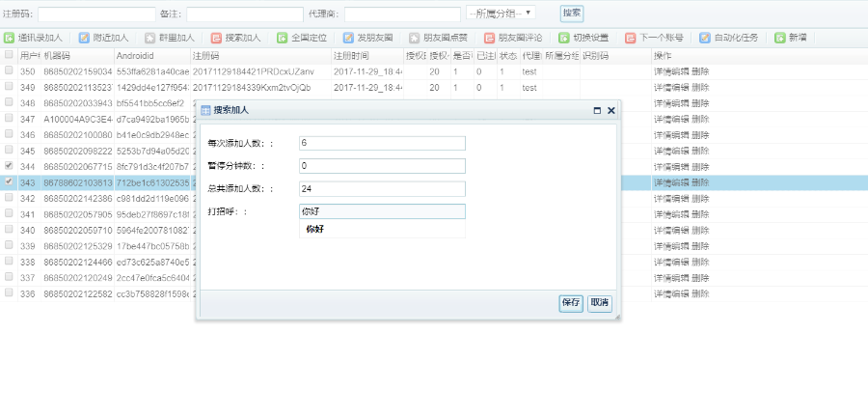Image resolution: width=868 pixels, height=417 pixels.
Task: Check the box for user 348
Action: [x=9, y=102]
